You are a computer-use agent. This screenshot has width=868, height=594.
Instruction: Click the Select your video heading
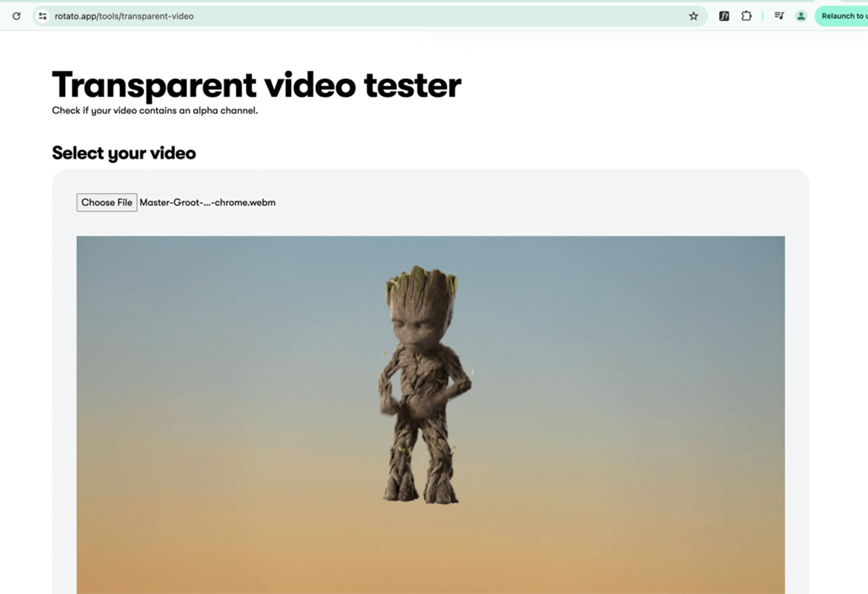tap(124, 153)
